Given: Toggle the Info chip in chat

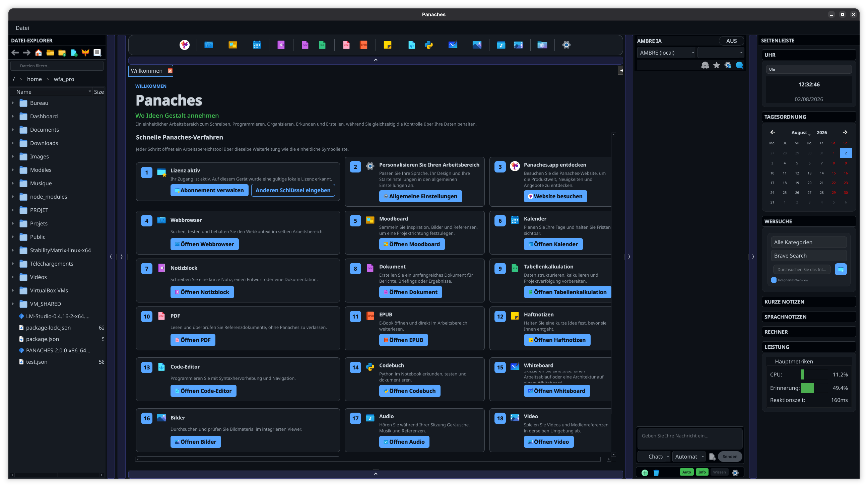Looking at the screenshot, I should click(702, 472).
